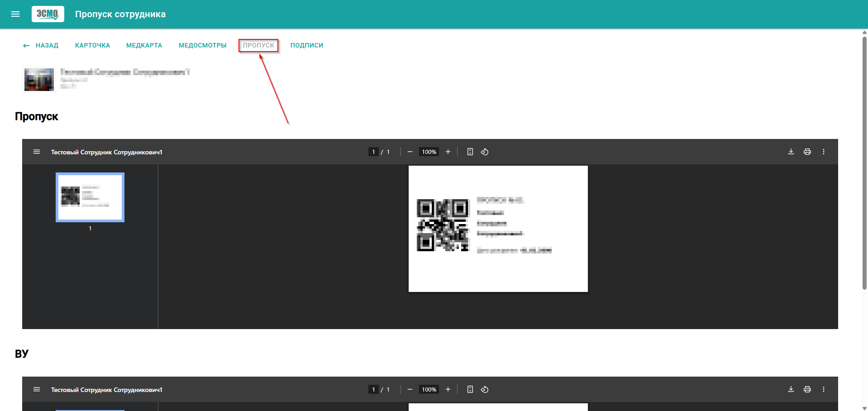Open the main hamburger menu

[15, 14]
